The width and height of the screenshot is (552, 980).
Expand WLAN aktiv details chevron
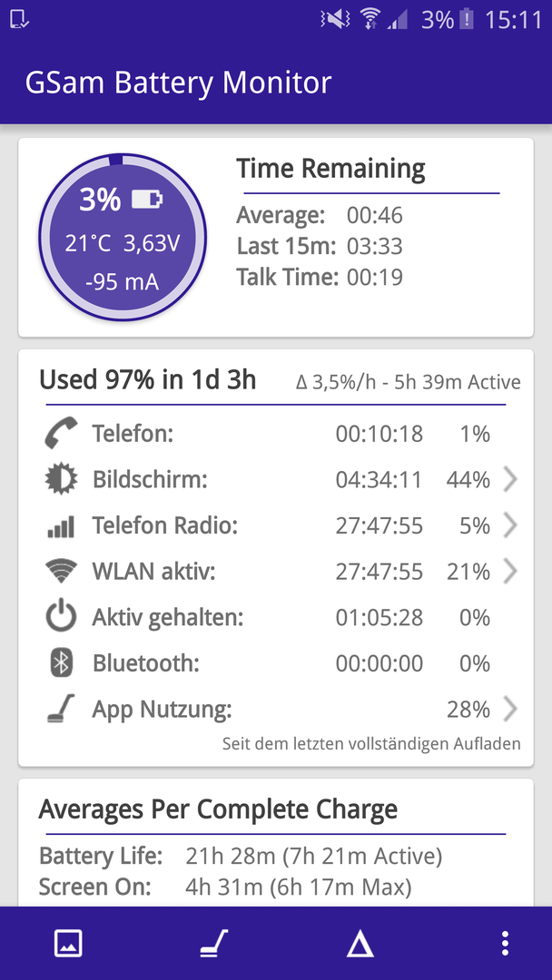click(510, 572)
